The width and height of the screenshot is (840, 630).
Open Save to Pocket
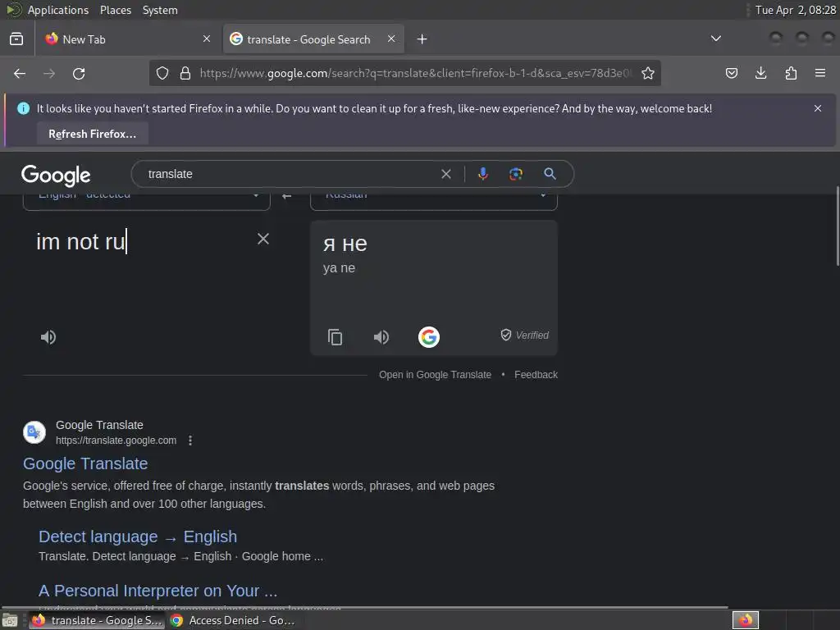tap(731, 73)
